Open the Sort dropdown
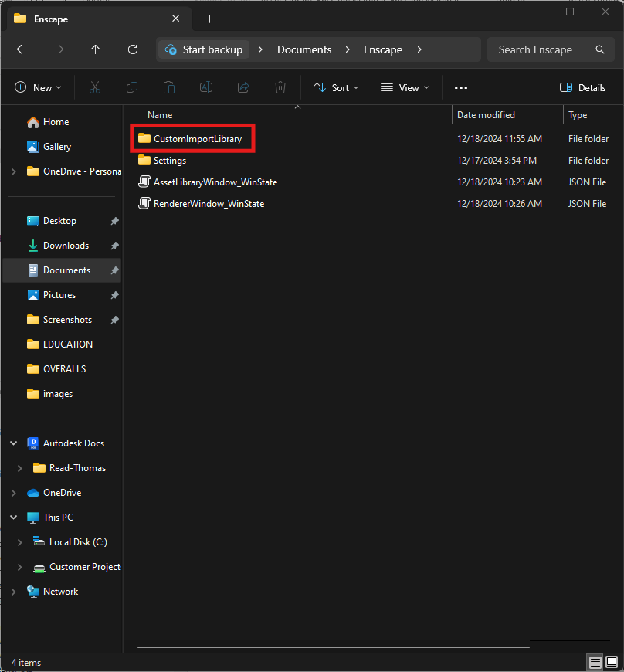 tap(335, 87)
